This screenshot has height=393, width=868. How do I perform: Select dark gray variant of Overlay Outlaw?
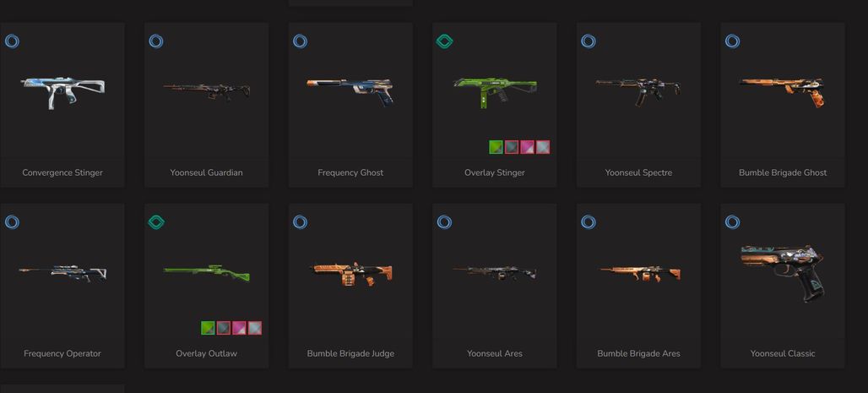(224, 328)
